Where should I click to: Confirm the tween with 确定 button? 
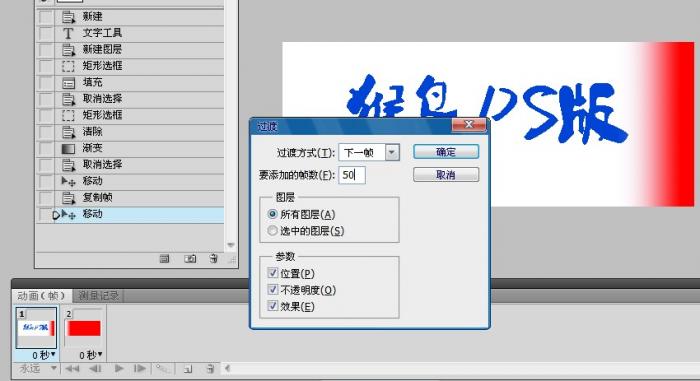(x=446, y=152)
